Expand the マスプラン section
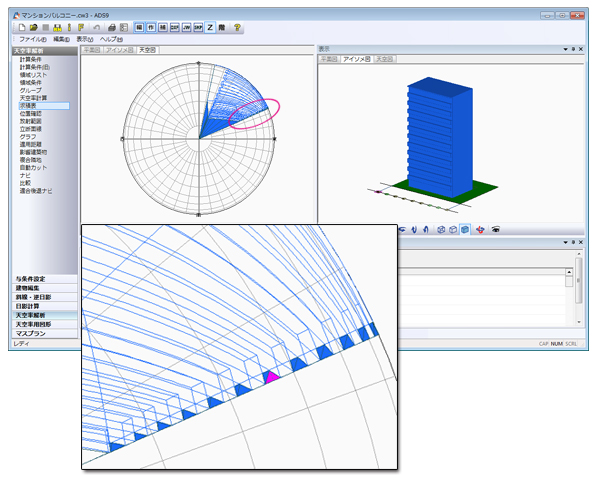This screenshot has height=480, width=600. [x=45, y=333]
